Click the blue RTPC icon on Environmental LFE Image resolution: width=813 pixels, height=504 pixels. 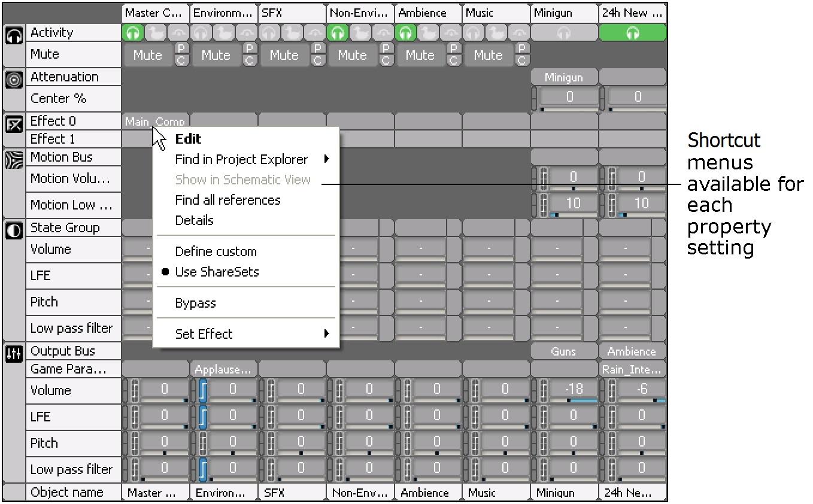pos(202,417)
